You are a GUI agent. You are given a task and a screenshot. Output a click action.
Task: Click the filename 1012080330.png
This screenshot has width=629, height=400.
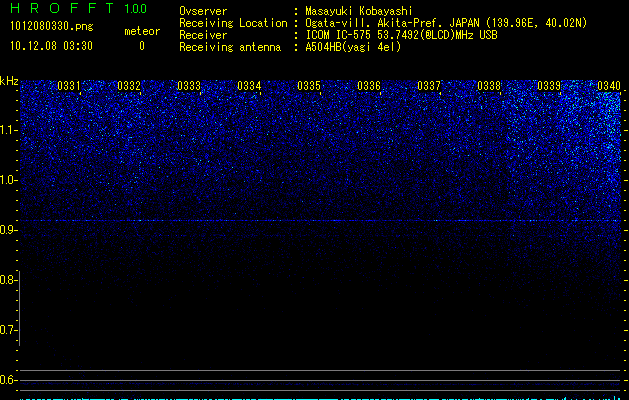pos(52,27)
